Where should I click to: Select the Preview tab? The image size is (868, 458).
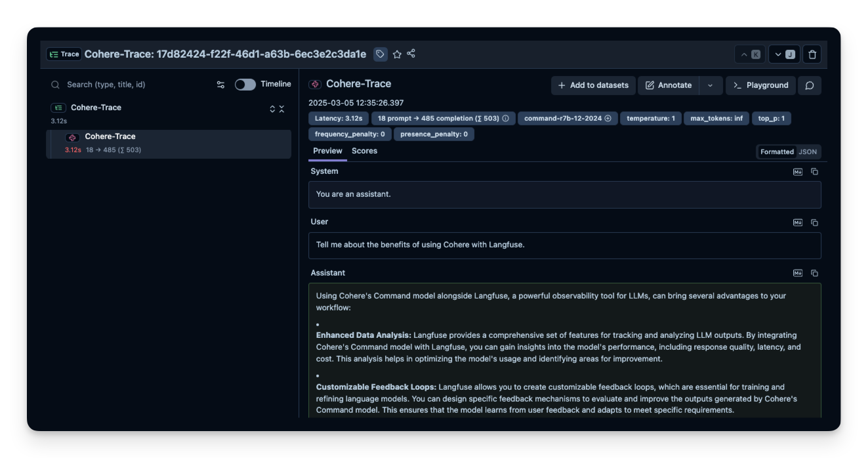327,151
